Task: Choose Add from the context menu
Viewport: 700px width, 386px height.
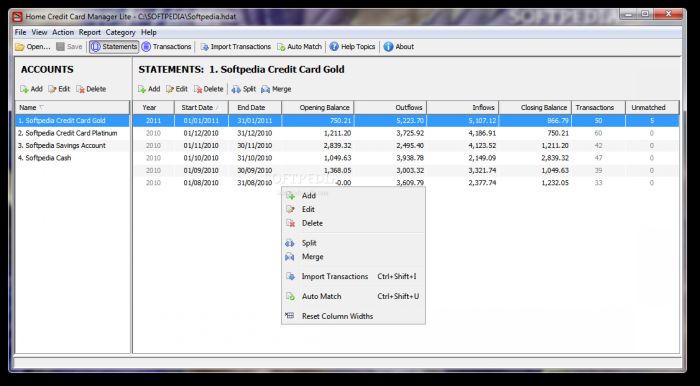Action: pyautogui.click(x=353, y=196)
